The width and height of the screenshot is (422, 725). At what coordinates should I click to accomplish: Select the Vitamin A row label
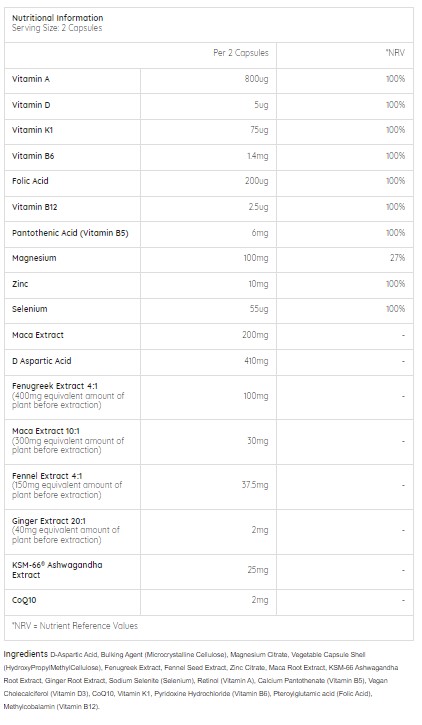pos(31,79)
